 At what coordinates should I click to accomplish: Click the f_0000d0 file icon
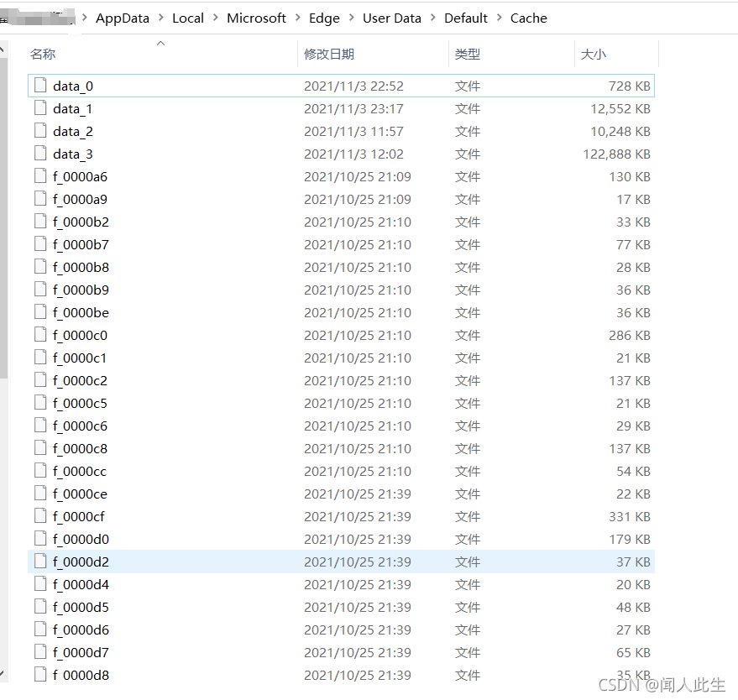[x=40, y=539]
